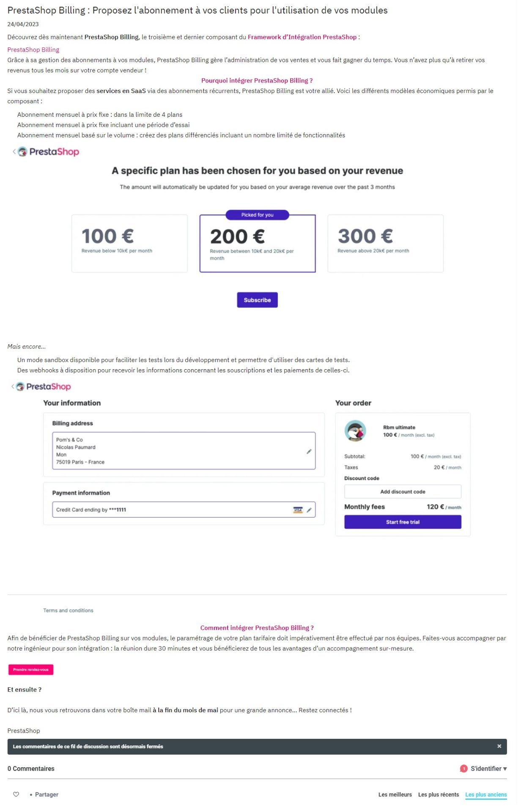Open the S'identifier dropdown
Screen dimensions: 524x812
(488, 768)
